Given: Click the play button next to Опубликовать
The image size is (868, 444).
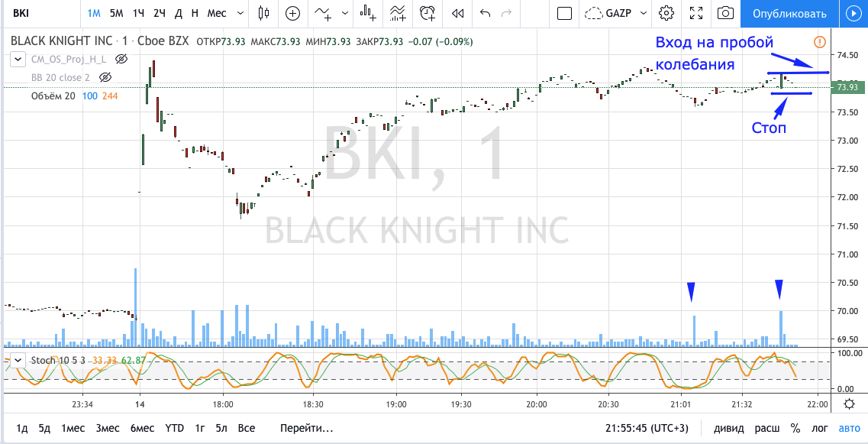Looking at the screenshot, I should (x=853, y=14).
